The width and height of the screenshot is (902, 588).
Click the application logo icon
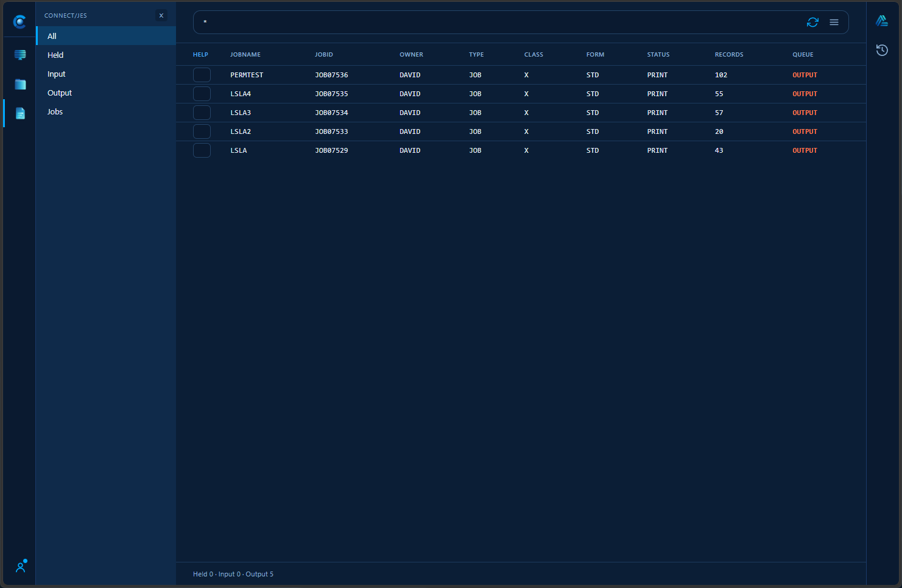[x=19, y=22]
